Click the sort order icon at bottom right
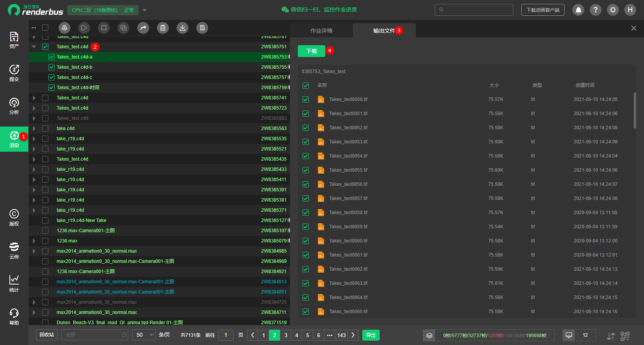The height and width of the screenshot is (345, 644). coord(611,336)
